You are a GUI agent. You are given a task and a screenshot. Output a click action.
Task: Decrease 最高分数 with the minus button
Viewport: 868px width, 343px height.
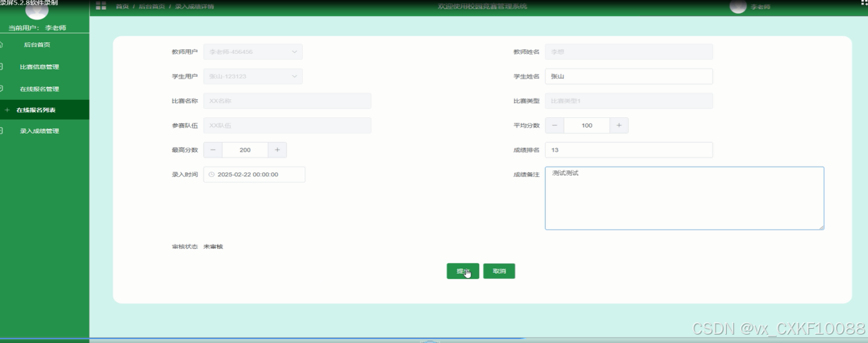pos(213,150)
